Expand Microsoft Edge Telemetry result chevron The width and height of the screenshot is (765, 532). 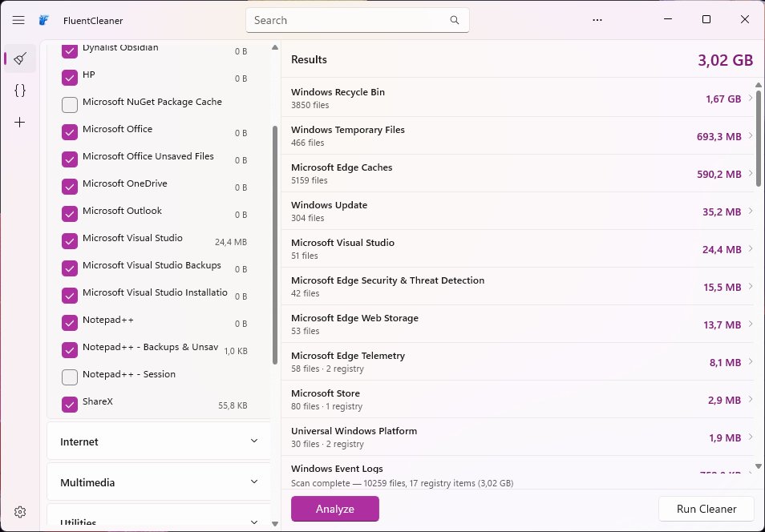click(x=751, y=361)
